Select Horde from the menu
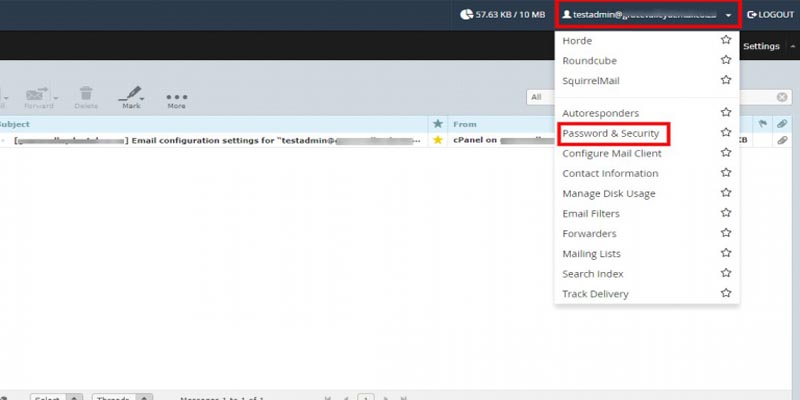Viewport: 800px width, 400px height. click(x=577, y=41)
